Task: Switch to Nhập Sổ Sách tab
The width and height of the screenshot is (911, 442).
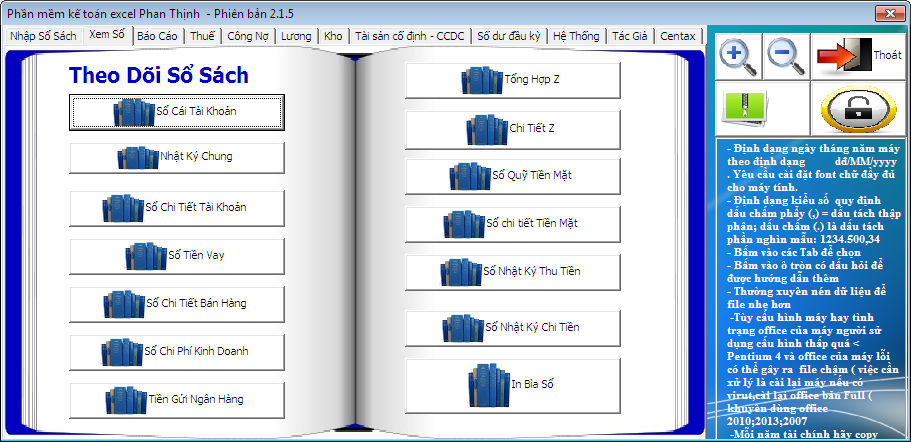Action: [x=44, y=36]
